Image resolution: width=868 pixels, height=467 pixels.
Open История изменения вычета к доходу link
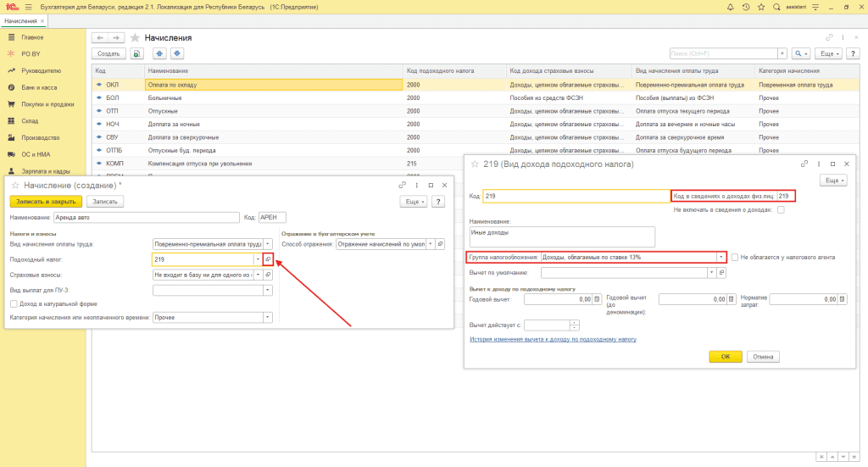click(552, 339)
